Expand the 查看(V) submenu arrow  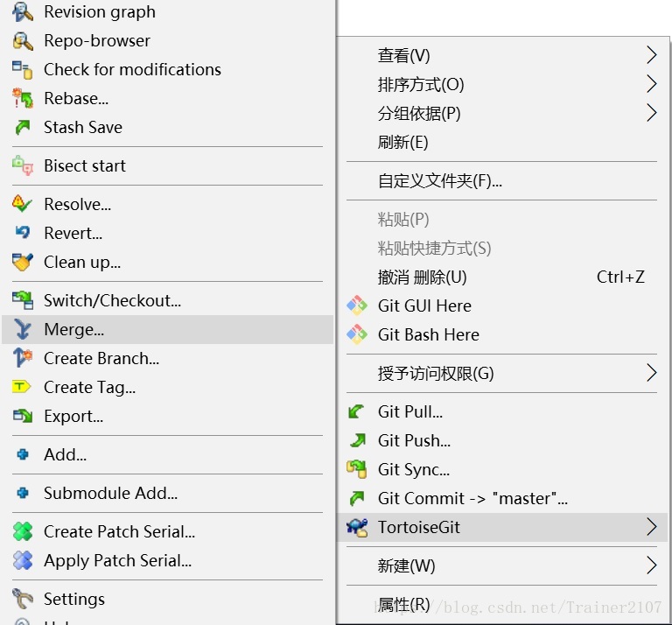(651, 55)
